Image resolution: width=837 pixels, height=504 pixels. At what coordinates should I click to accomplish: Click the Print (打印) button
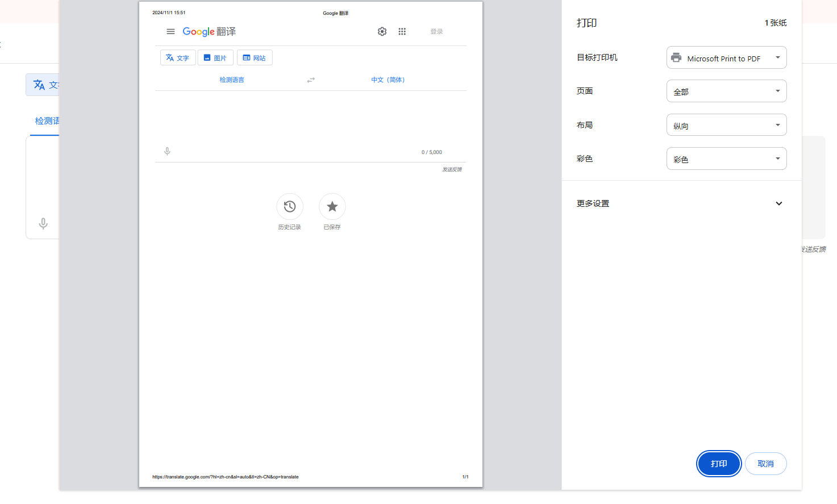tap(719, 464)
